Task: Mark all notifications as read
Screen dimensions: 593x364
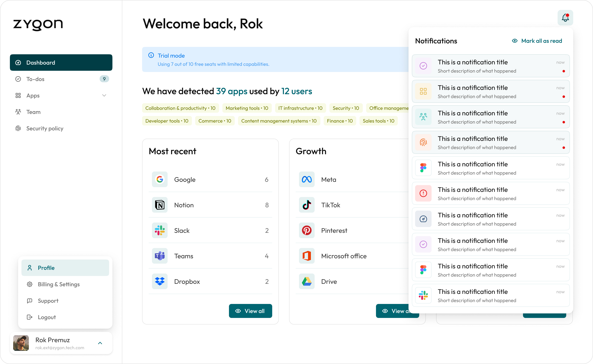Action: pyautogui.click(x=537, y=41)
